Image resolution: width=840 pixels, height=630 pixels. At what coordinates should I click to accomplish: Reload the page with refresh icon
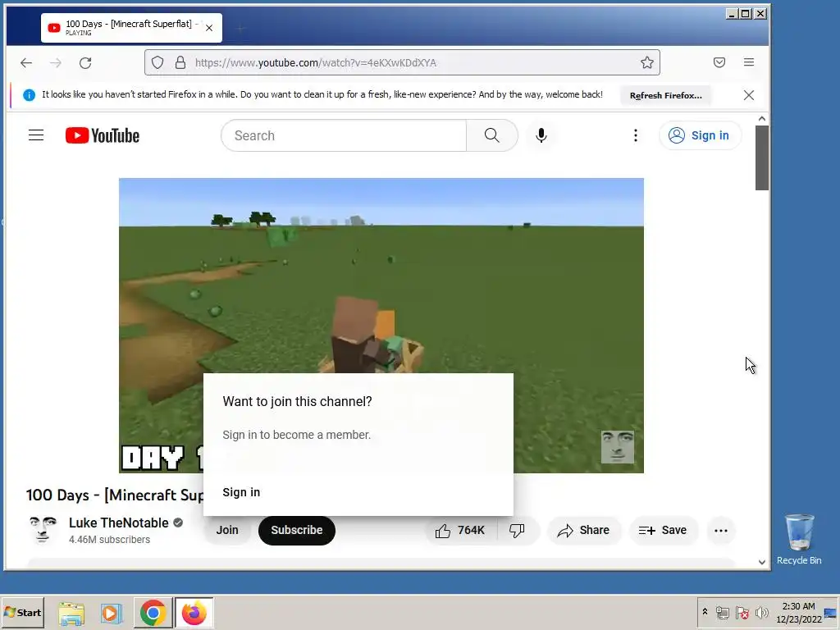[x=85, y=62]
